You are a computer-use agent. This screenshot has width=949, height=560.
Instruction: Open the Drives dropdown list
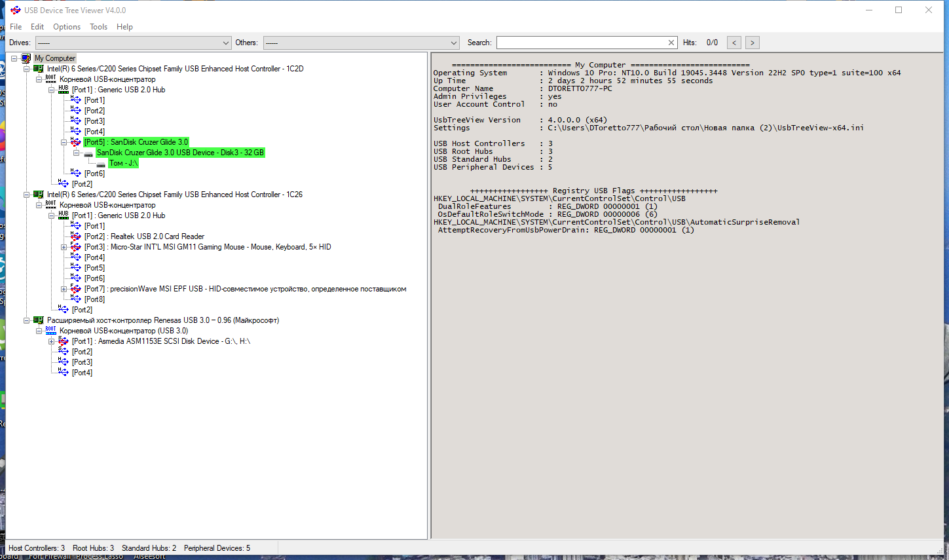point(133,43)
